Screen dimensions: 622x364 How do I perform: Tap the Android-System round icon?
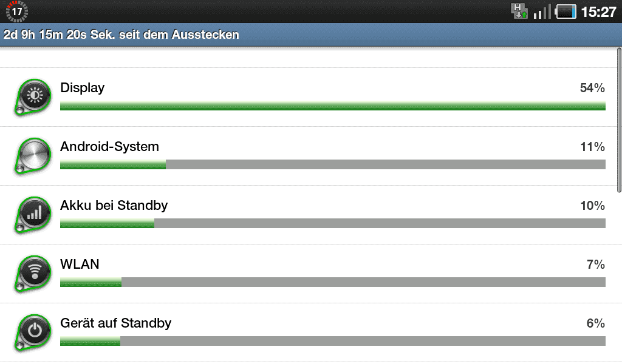pyautogui.click(x=33, y=156)
